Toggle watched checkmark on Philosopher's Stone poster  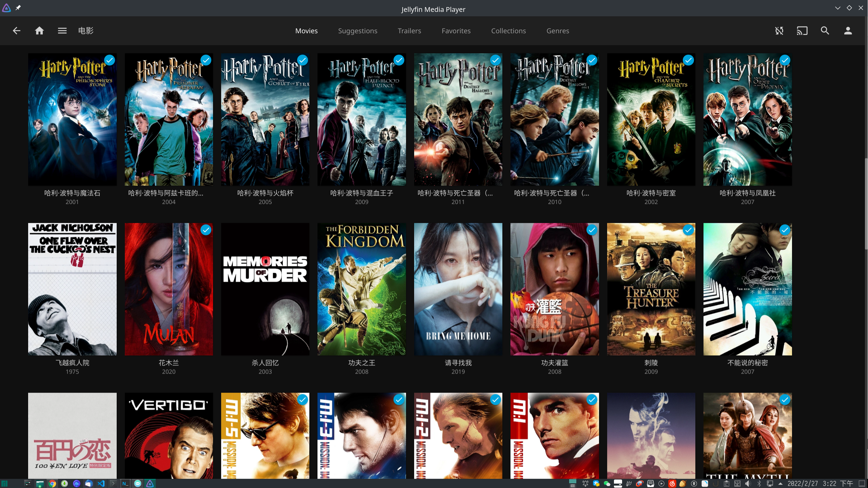(x=109, y=60)
